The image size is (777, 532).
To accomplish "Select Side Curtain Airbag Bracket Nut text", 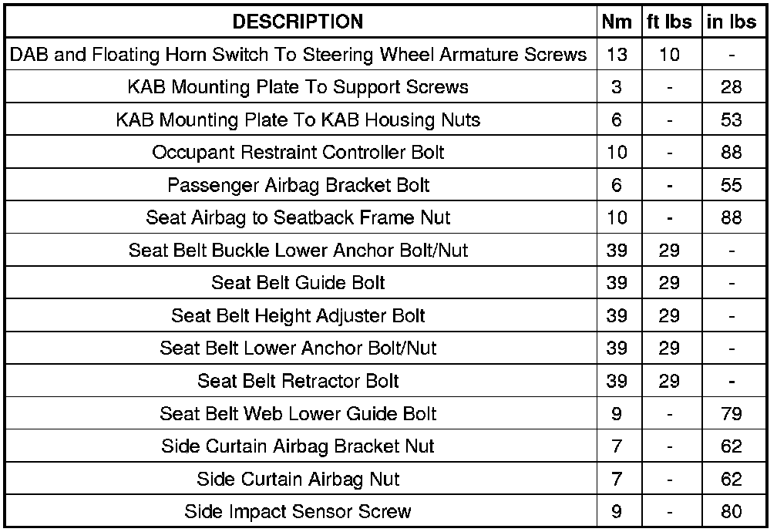I will [298, 446].
